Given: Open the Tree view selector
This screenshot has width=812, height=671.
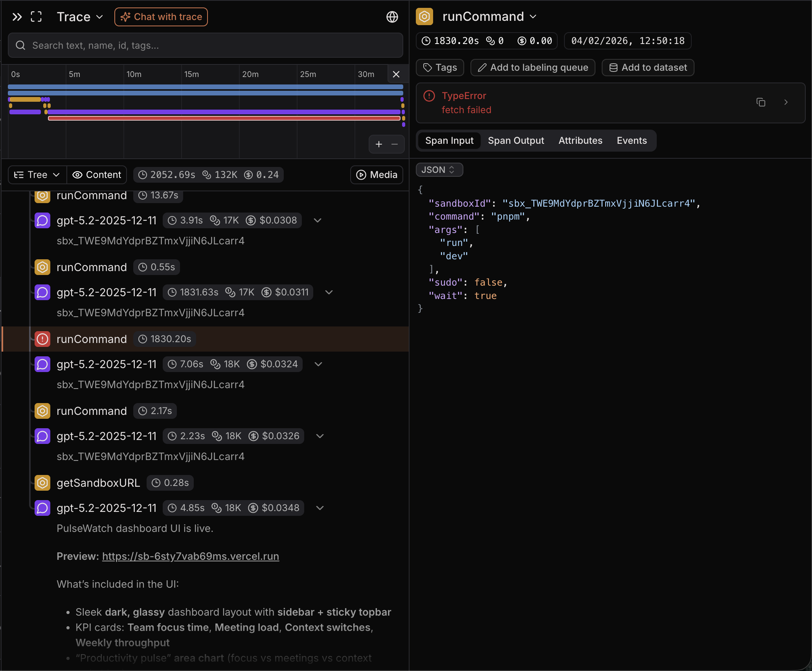Looking at the screenshot, I should (36, 175).
